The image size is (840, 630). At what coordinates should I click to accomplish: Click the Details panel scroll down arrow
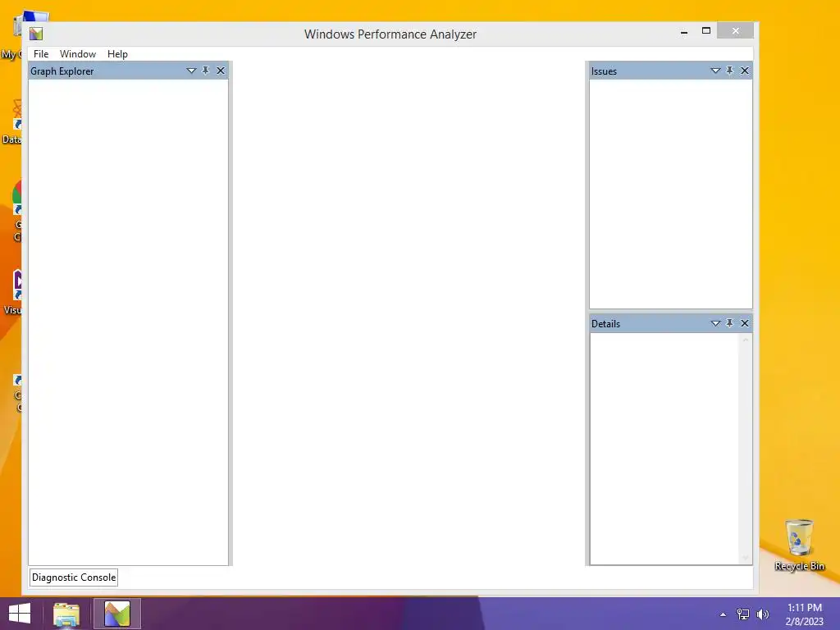(745, 558)
